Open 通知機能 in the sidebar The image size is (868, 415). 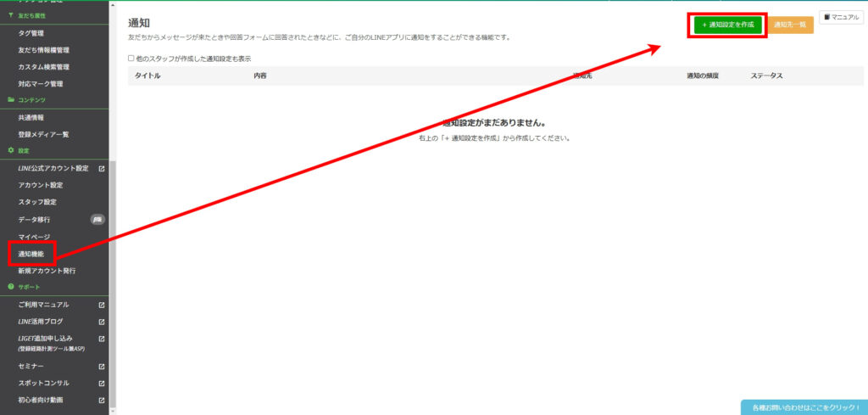coord(31,254)
